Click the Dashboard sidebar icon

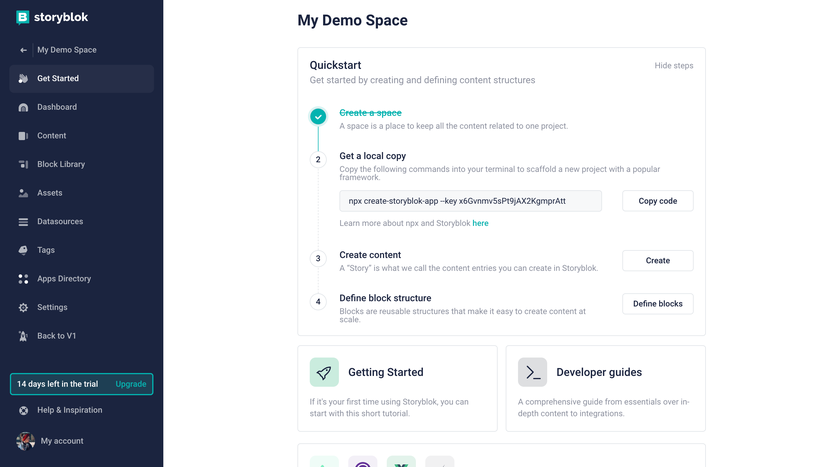(23, 107)
